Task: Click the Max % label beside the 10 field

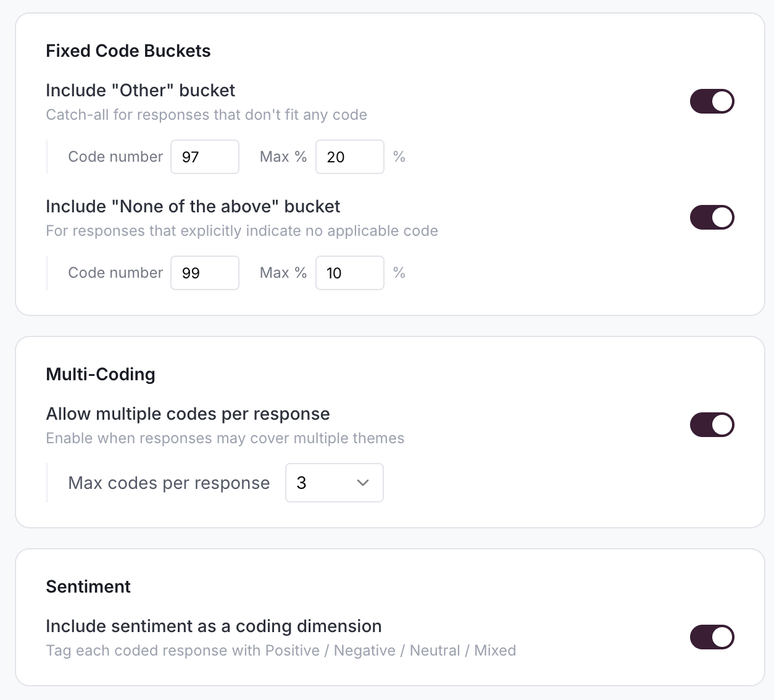Action: click(x=283, y=273)
